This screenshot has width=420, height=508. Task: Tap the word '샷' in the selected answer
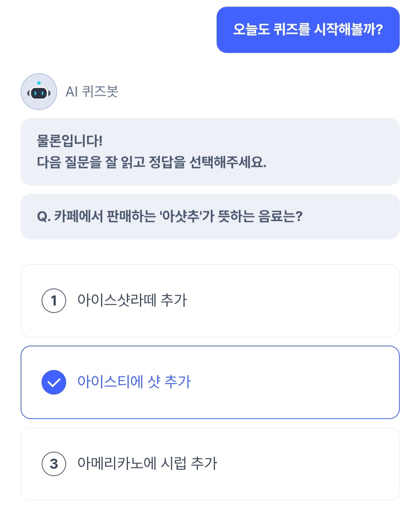tap(154, 382)
